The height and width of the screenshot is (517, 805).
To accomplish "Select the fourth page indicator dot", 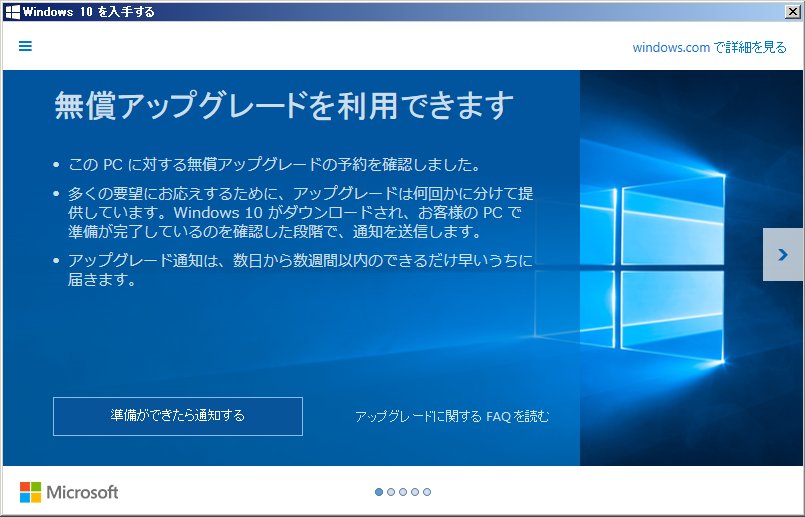I will [x=415, y=492].
